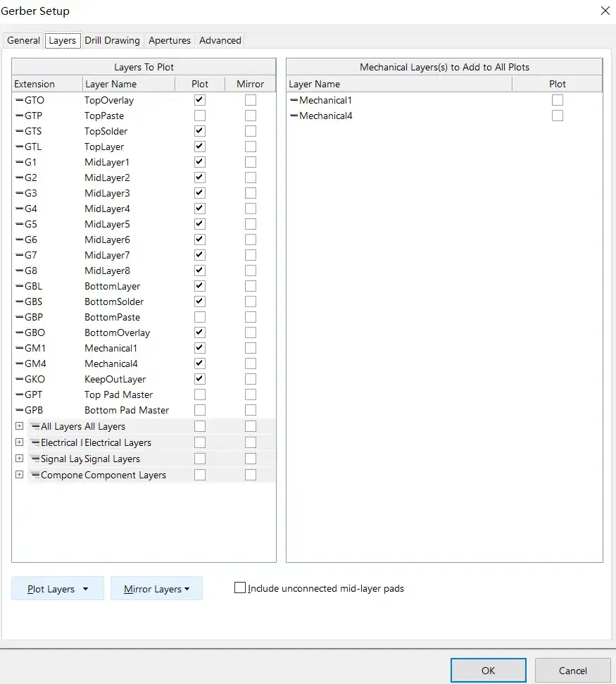616x684 pixels.
Task: Click the layer group icon for All Layers
Action: coord(35,426)
